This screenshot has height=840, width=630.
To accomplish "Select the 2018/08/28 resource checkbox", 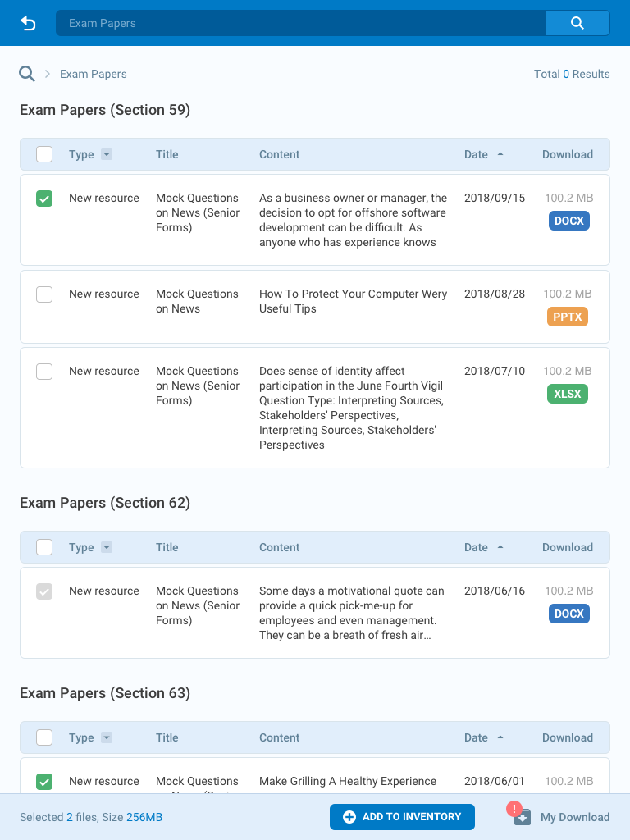I will 44,294.
